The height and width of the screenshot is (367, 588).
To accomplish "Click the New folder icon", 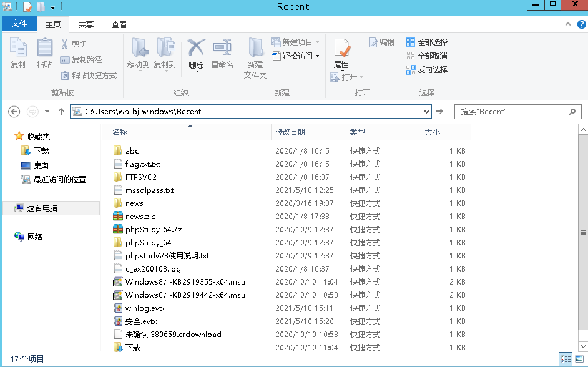I will (255, 47).
